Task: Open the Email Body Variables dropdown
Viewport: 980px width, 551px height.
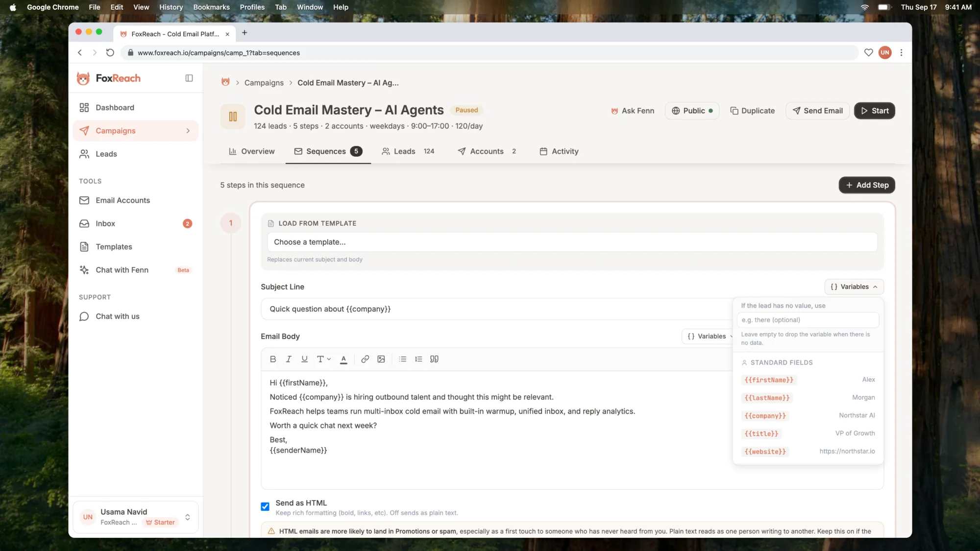Action: pyautogui.click(x=707, y=336)
